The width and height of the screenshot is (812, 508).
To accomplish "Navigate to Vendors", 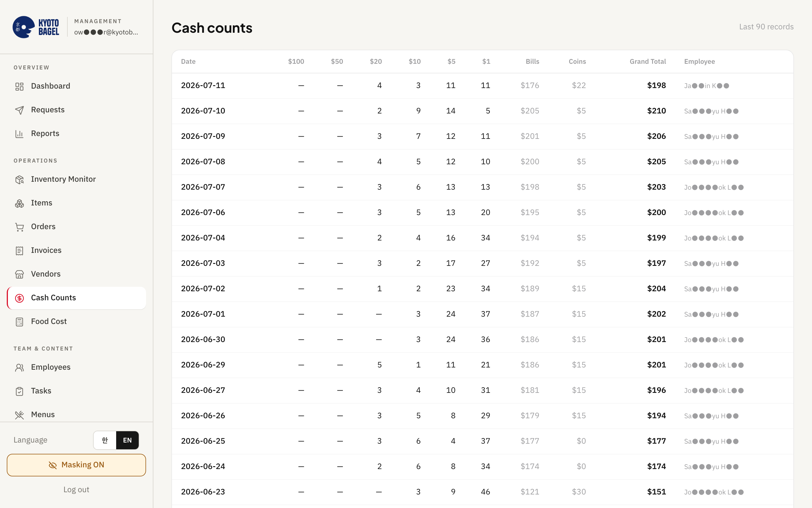I will click(x=76, y=274).
